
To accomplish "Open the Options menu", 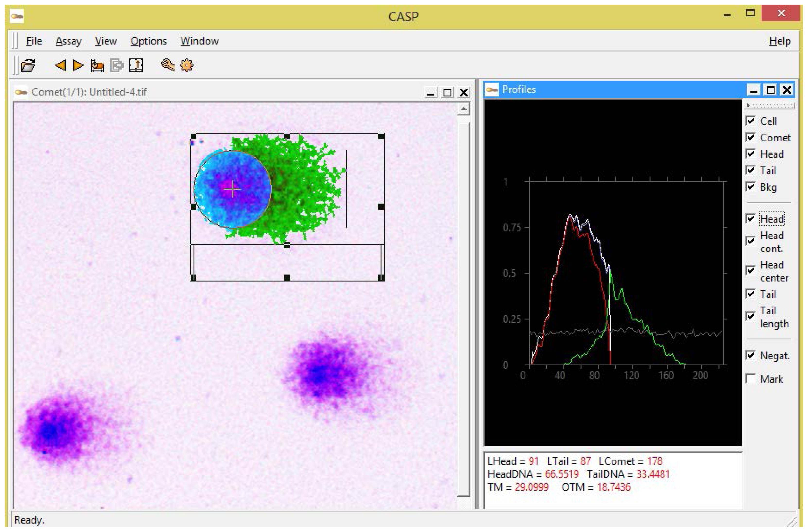I will (x=149, y=41).
